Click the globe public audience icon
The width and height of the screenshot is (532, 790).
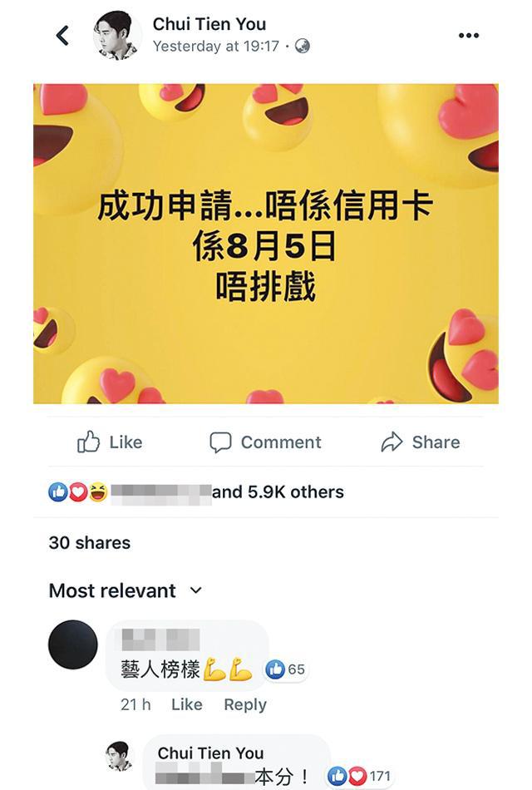coord(303,47)
